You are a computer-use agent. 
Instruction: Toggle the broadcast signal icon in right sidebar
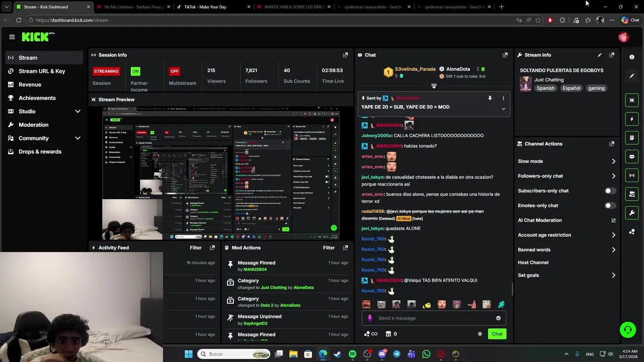click(632, 175)
